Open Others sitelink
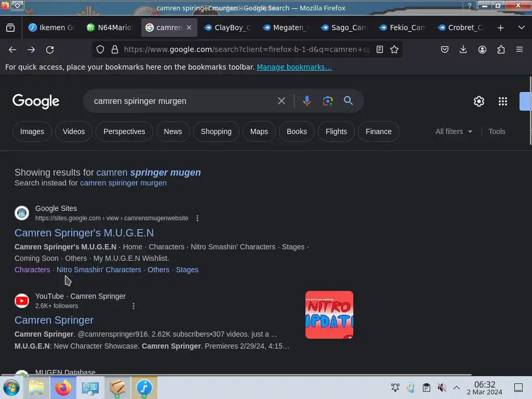This screenshot has width=532, height=399. point(158,270)
